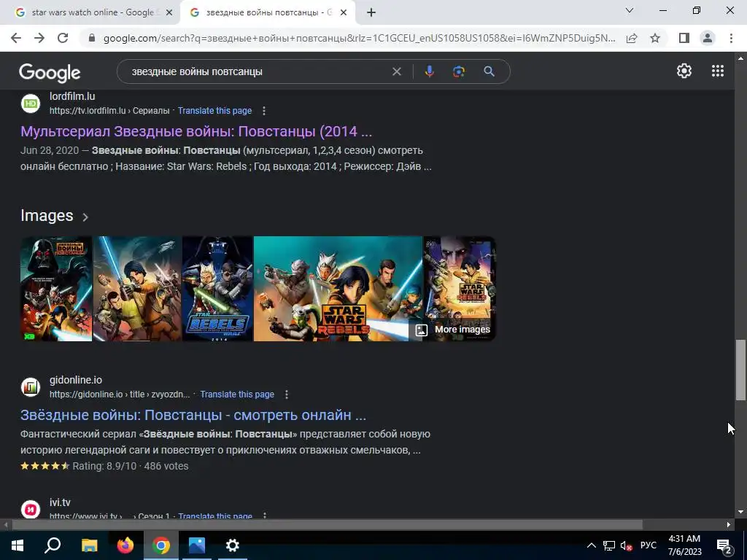Reload the current page
This screenshot has width=747, height=560.
pyautogui.click(x=63, y=38)
